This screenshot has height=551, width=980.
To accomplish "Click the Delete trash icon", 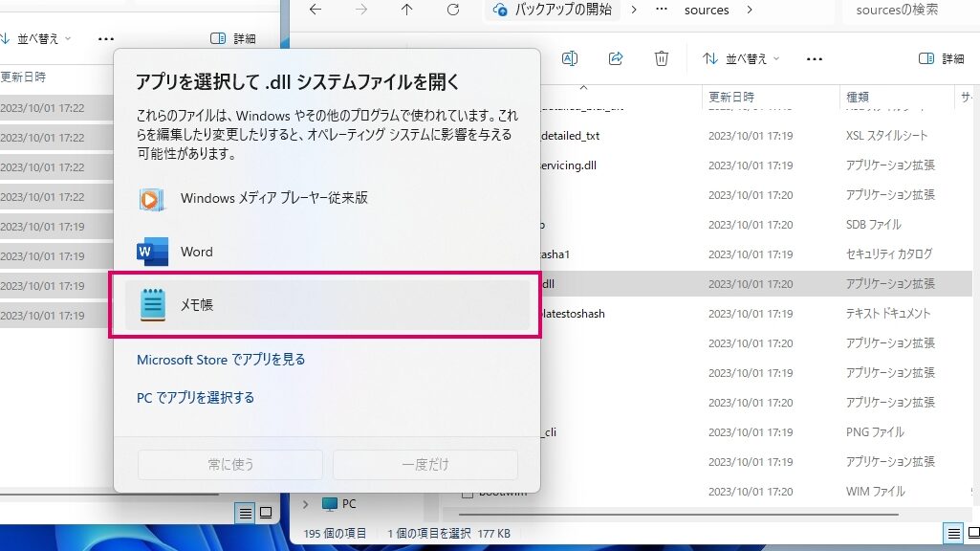I will click(x=662, y=58).
